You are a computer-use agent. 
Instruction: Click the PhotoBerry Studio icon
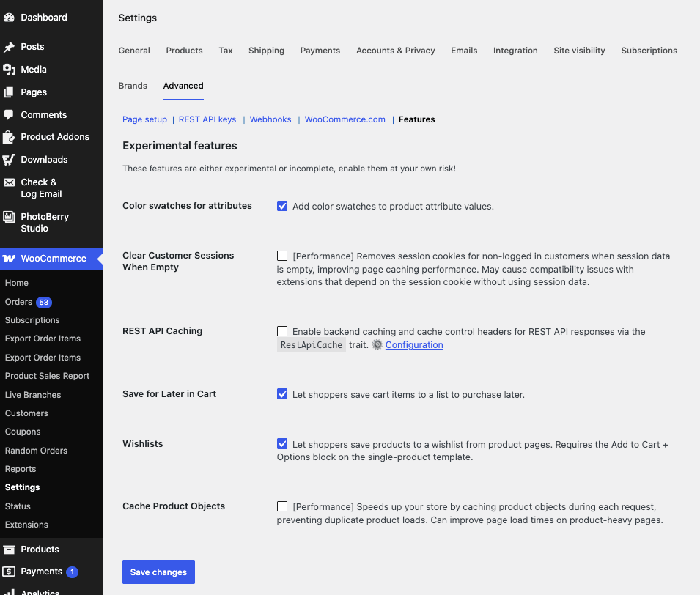(9, 217)
